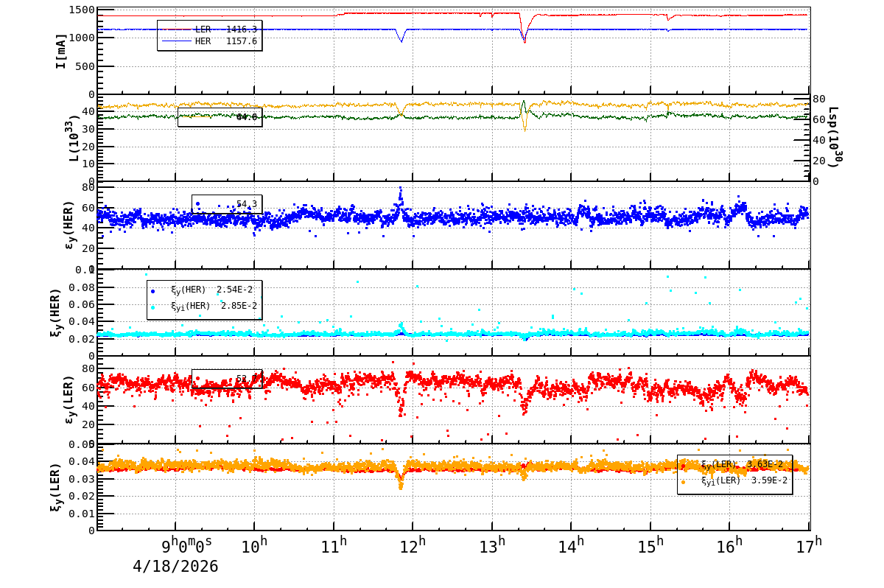
Task: Click the 20 tick on Lsp right axis
Action: [x=818, y=161]
